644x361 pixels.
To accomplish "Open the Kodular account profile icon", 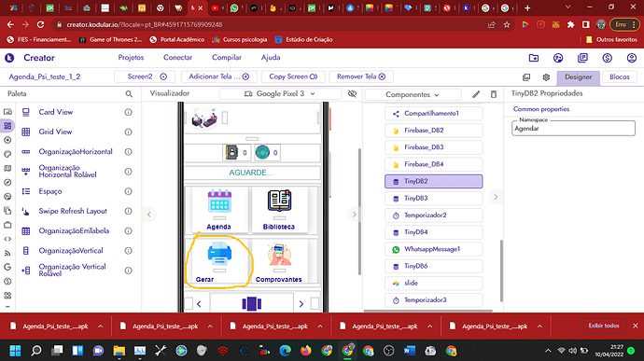I will pyautogui.click(x=632, y=58).
